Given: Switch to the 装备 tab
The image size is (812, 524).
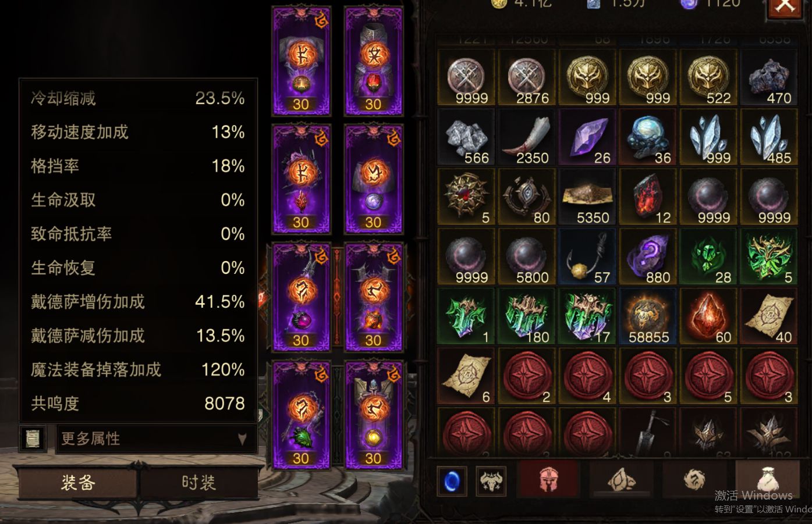Looking at the screenshot, I should coord(78,482).
